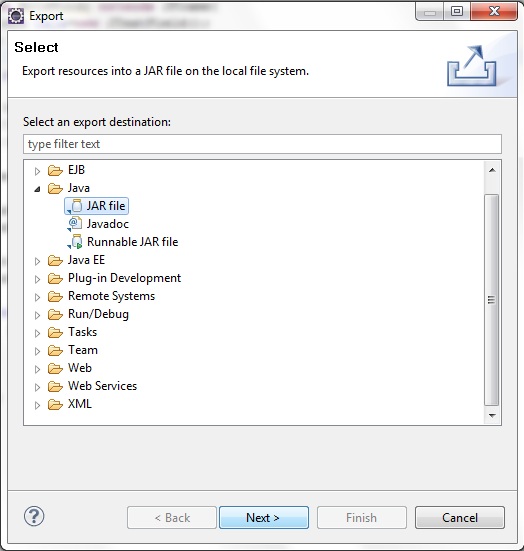This screenshot has height=551, width=524.
Task: Click the Web Services folder icon
Action: tap(55, 386)
